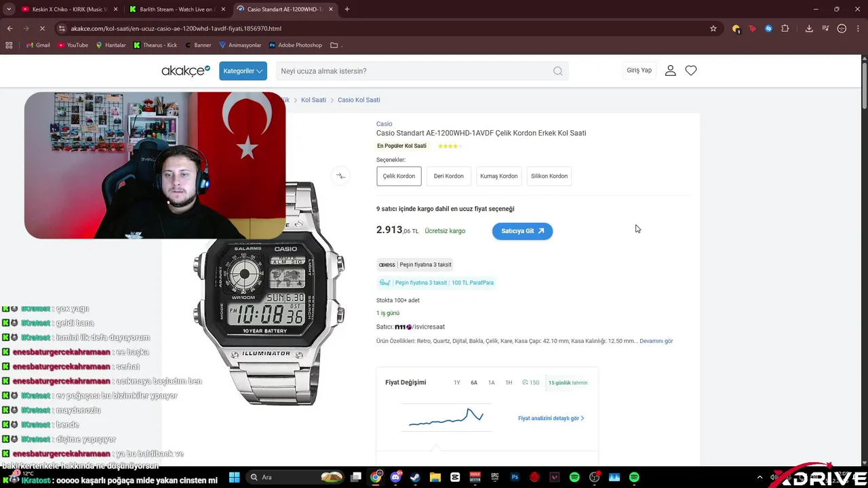Open Fiyat analizini detaylı gör link
868x488 pixels.
pyautogui.click(x=551, y=418)
